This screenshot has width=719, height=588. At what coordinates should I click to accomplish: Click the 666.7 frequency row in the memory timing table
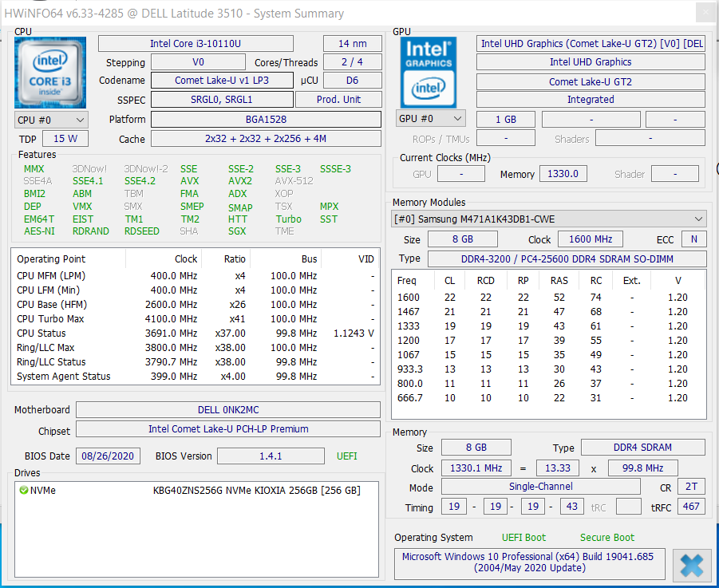[x=548, y=398]
